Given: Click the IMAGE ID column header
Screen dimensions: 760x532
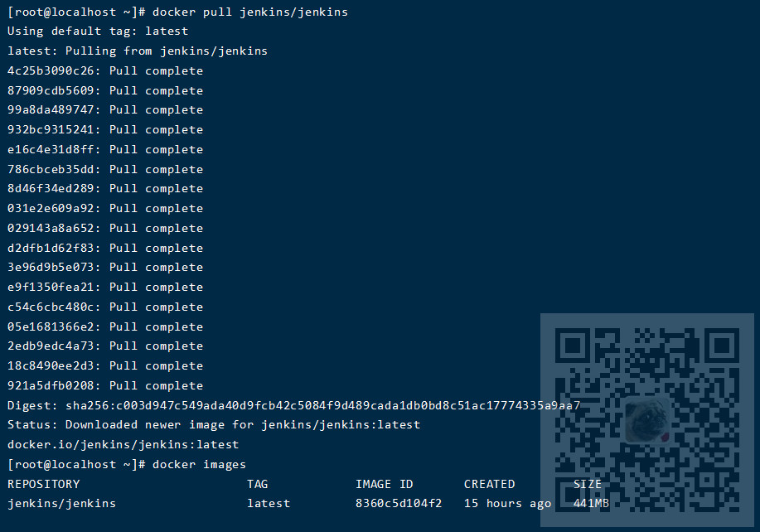Looking at the screenshot, I should click(x=385, y=485).
